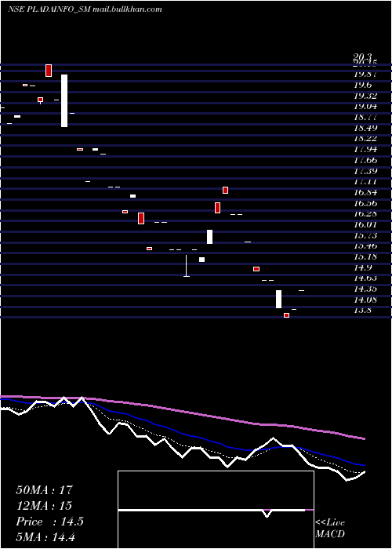
Task: Click the 19.04 price axis label
Action: pos(365,106)
